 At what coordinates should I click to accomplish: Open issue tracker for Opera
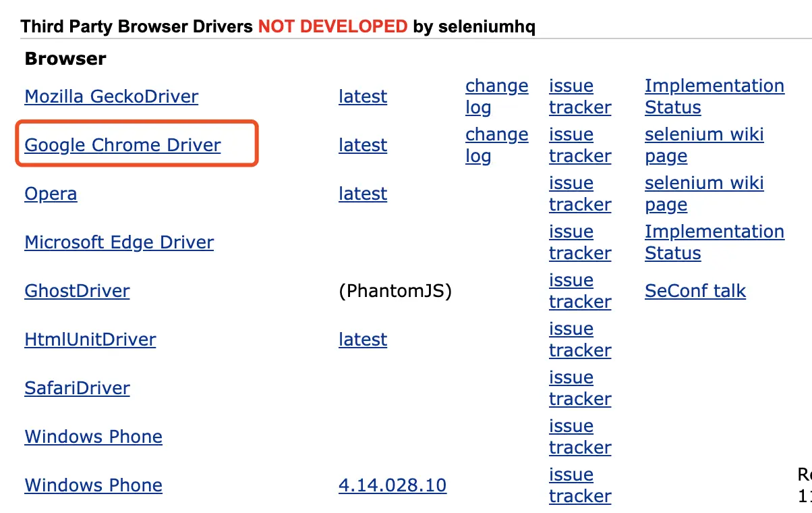click(580, 194)
